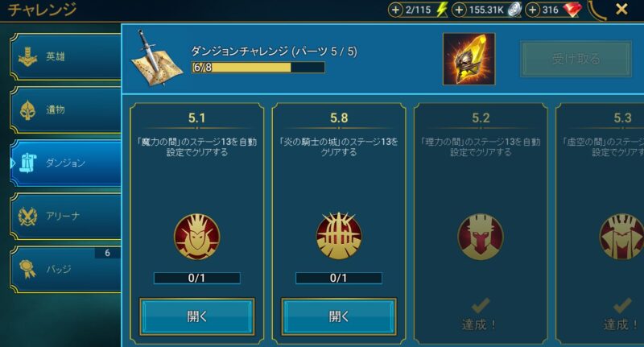Click the 5.1 dungeon emblem icon
This screenshot has height=347, width=644.
coord(196,237)
